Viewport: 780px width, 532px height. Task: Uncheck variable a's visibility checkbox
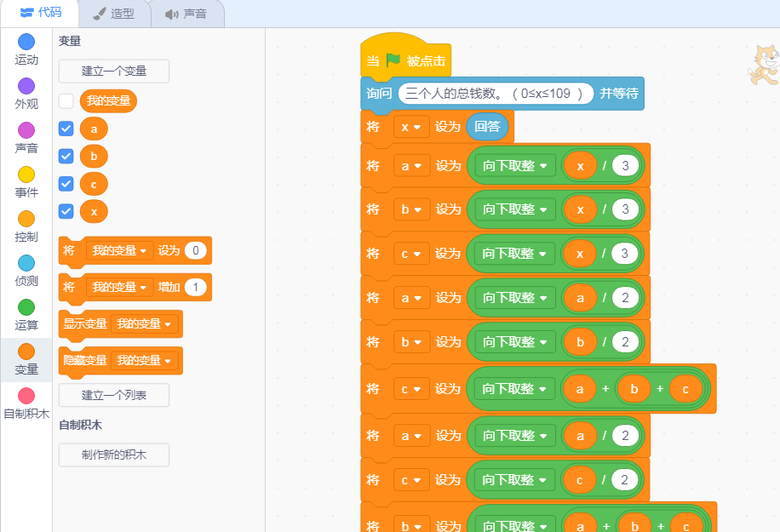click(x=66, y=129)
